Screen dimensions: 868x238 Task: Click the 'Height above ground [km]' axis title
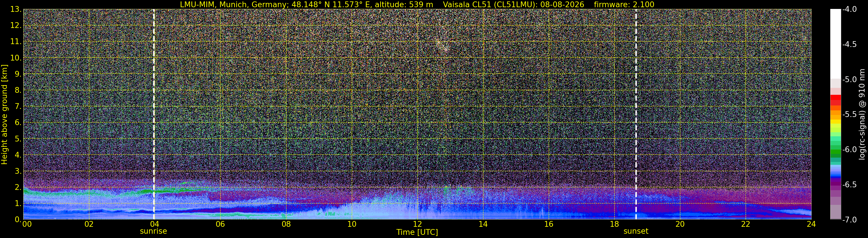coord(4,114)
